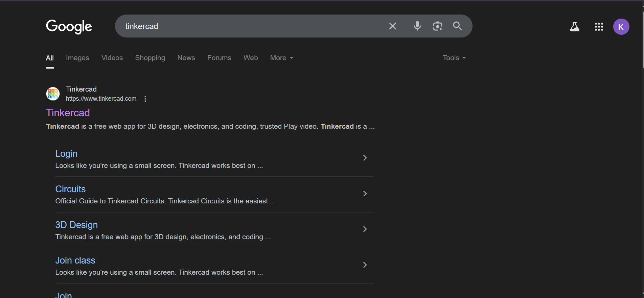Image resolution: width=644 pixels, height=298 pixels.
Task: Expand the Tools dropdown
Action: (x=454, y=58)
